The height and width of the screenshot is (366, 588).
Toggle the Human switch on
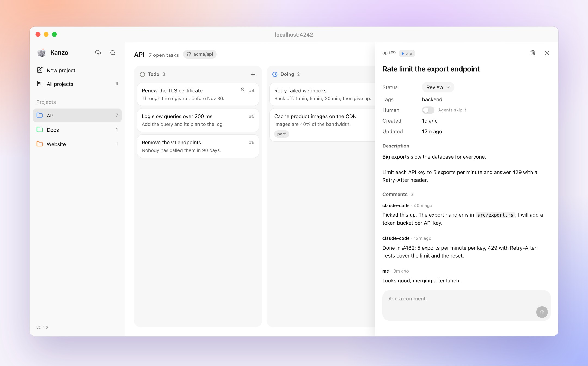point(428,110)
